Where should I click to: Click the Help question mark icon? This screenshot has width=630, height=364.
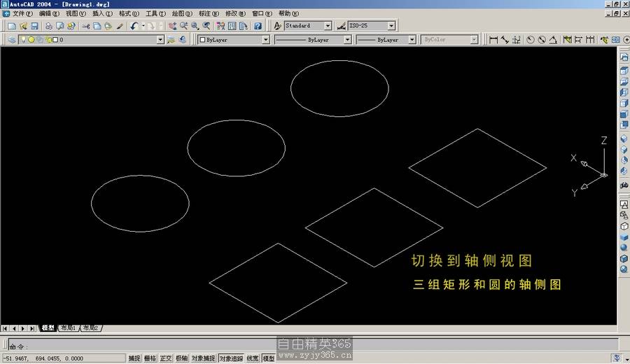pos(258,26)
